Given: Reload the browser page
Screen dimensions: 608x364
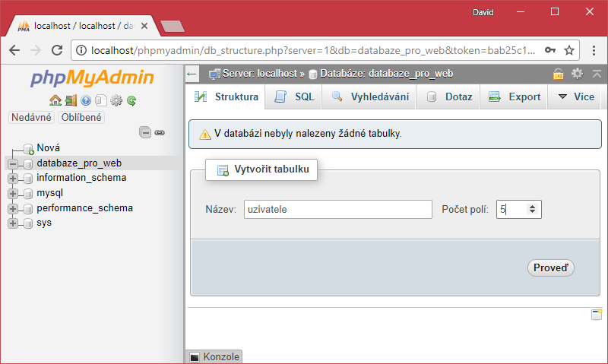Looking at the screenshot, I should [57, 50].
